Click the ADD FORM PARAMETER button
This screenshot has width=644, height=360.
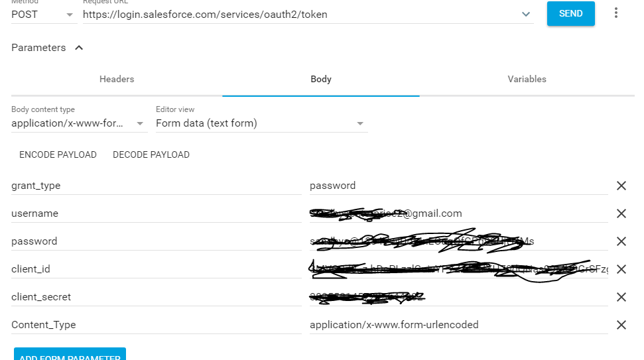pos(70,355)
